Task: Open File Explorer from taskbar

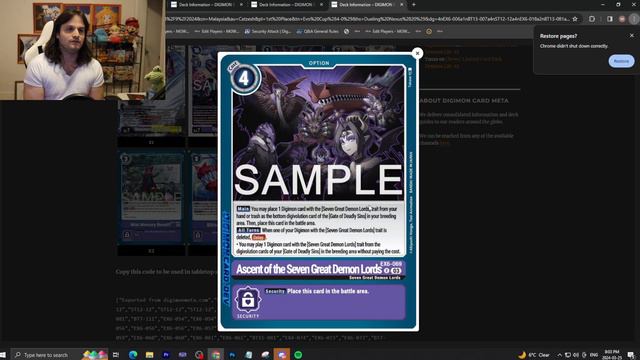Action: [149, 355]
